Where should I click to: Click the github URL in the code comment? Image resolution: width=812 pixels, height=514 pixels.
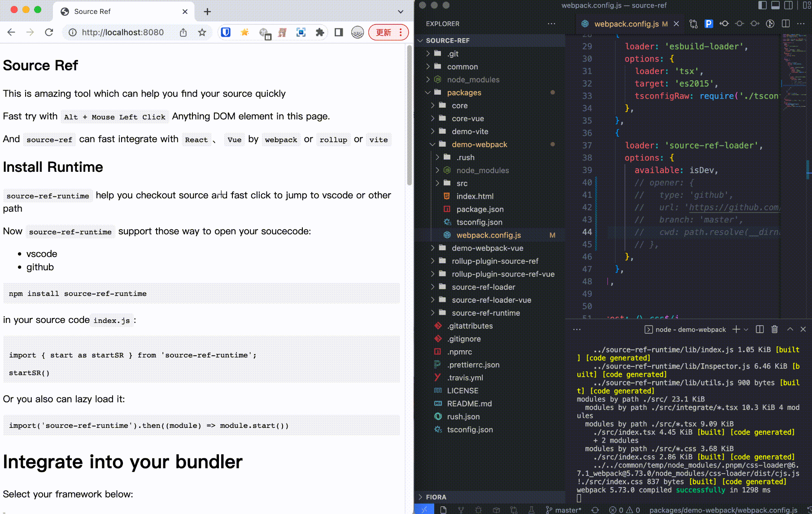coord(734,208)
